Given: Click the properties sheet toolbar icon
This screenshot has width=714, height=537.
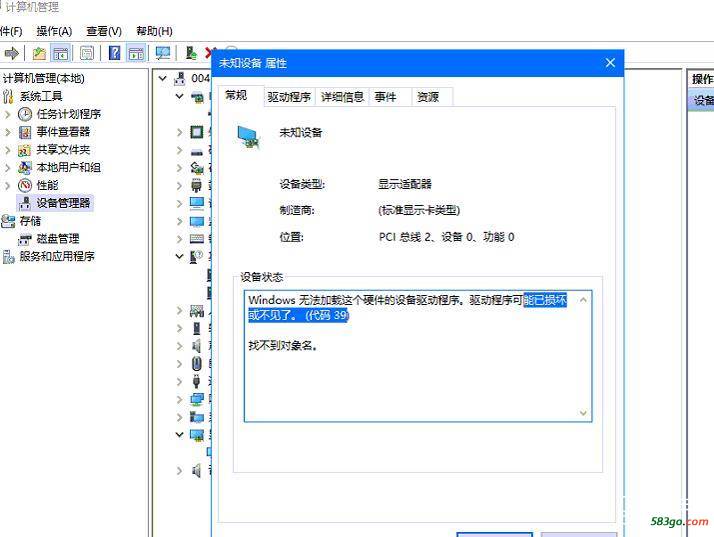Looking at the screenshot, I should point(87,53).
